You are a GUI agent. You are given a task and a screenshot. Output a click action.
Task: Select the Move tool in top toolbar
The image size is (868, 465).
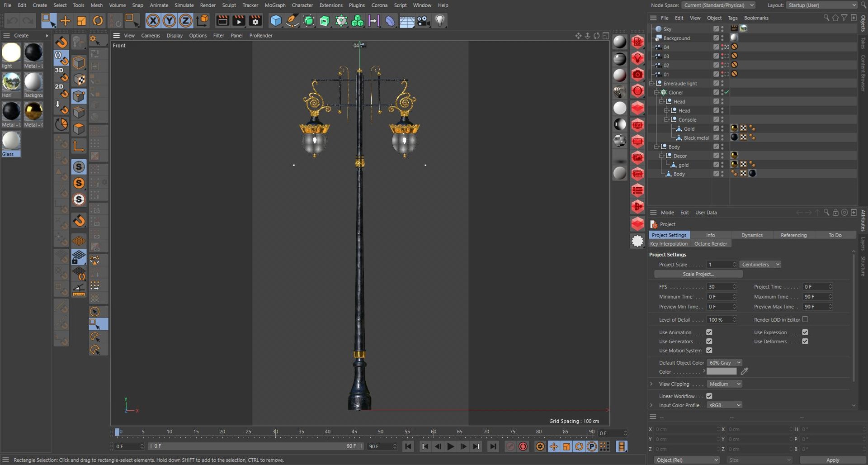tap(65, 21)
